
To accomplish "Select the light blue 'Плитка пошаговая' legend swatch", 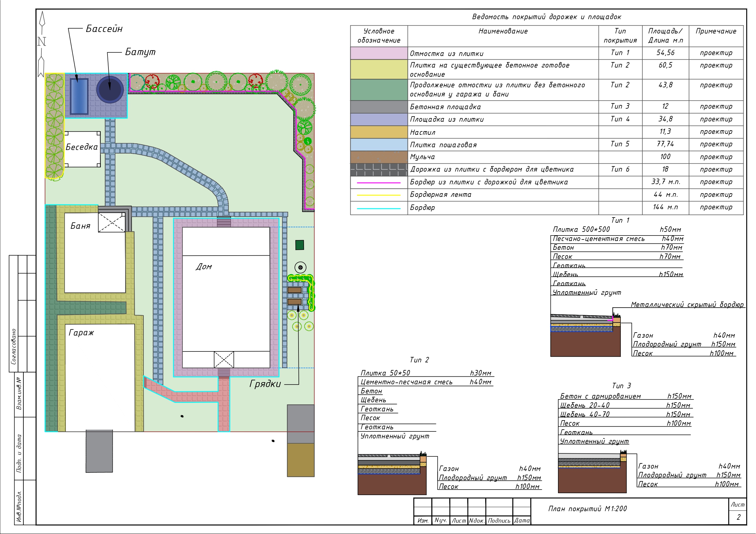I will click(x=379, y=145).
